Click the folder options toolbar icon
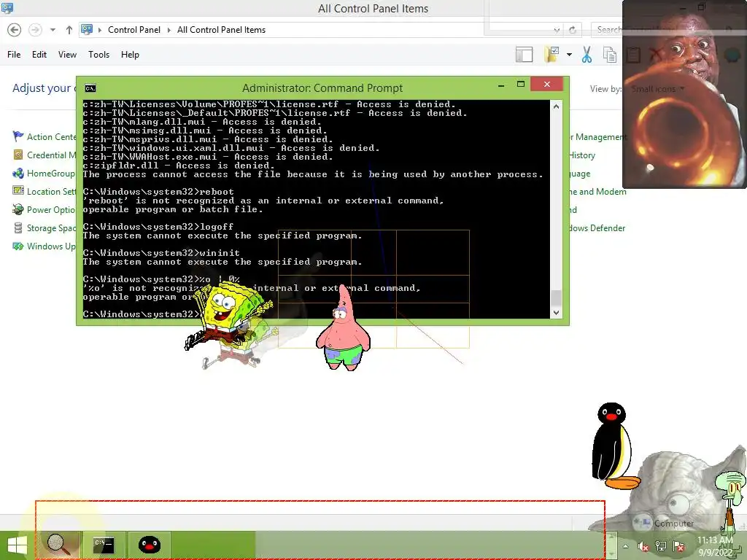This screenshot has height=560, width=747. [x=551, y=54]
